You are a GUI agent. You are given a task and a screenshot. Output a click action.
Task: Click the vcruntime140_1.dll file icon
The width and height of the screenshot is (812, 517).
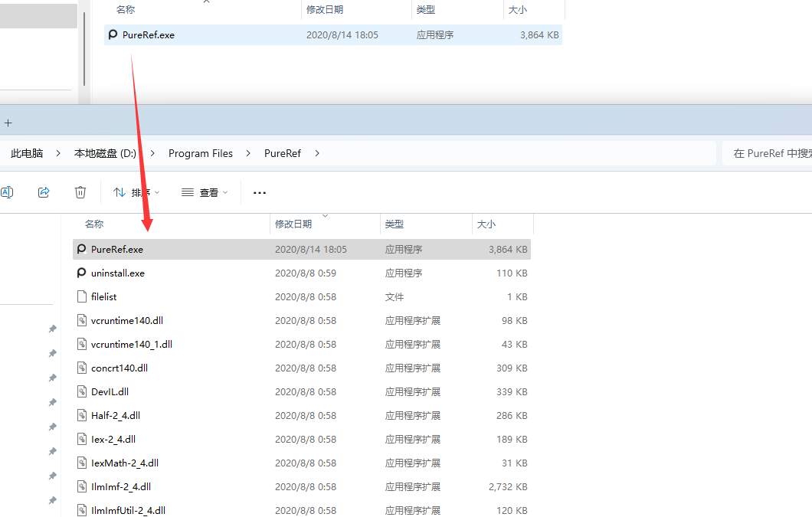81,345
